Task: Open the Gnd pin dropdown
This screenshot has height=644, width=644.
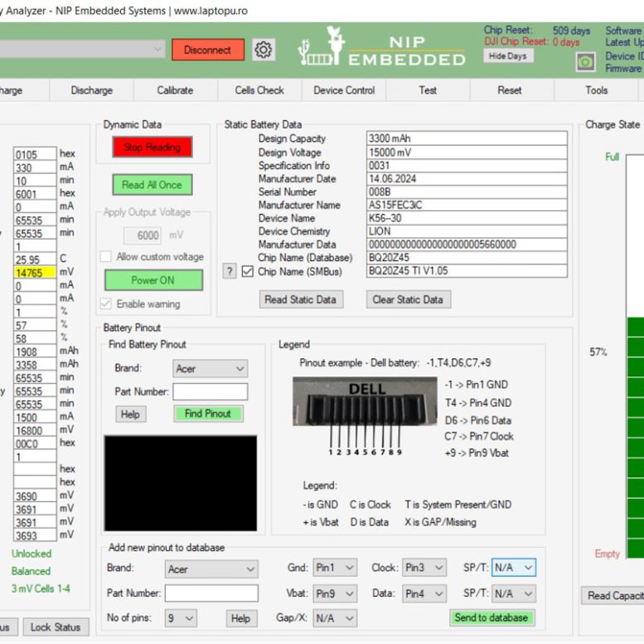Action: 335,568
